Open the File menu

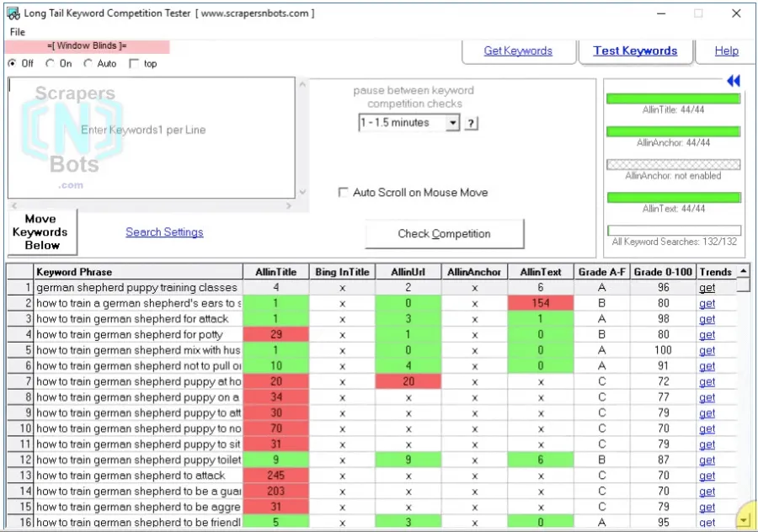(18, 32)
